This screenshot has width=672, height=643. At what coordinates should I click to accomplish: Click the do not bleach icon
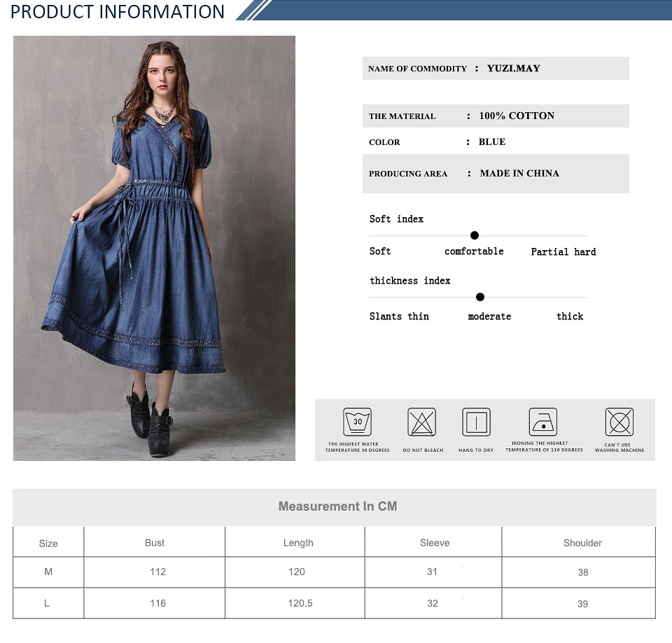coord(421,422)
